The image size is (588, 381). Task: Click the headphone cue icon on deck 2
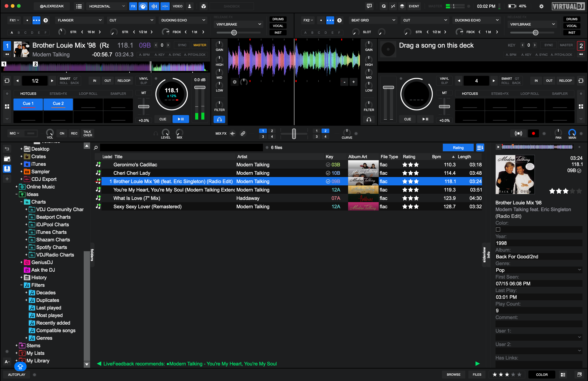(x=369, y=120)
